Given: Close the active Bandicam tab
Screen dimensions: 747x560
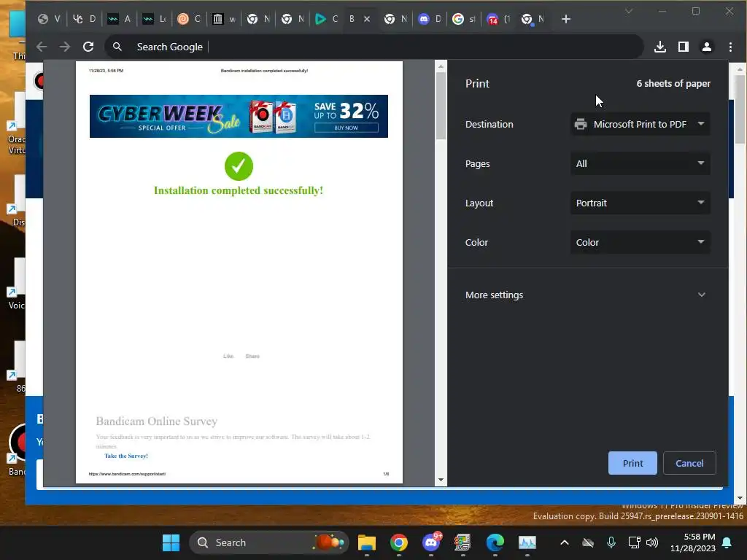Looking at the screenshot, I should point(367,19).
